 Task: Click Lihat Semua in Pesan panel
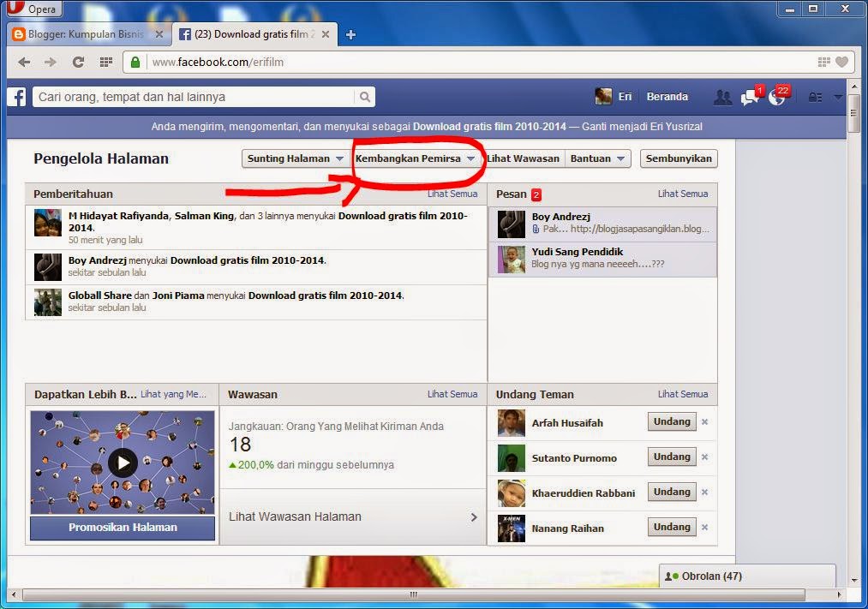[x=683, y=194]
